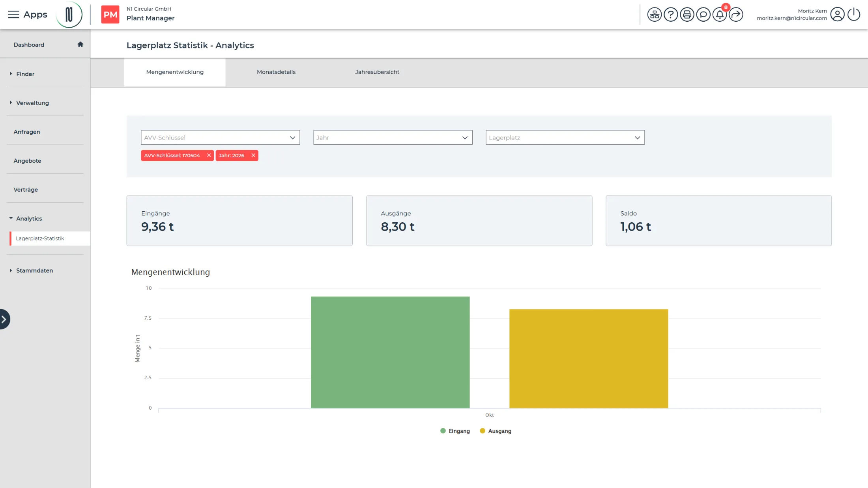This screenshot has height=488, width=868.
Task: Switch to the Monatsdetails tab
Action: click(276, 72)
